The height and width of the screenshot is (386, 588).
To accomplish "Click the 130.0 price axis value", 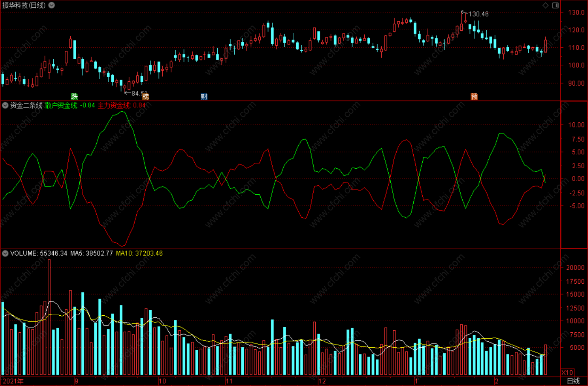I will (576, 12).
